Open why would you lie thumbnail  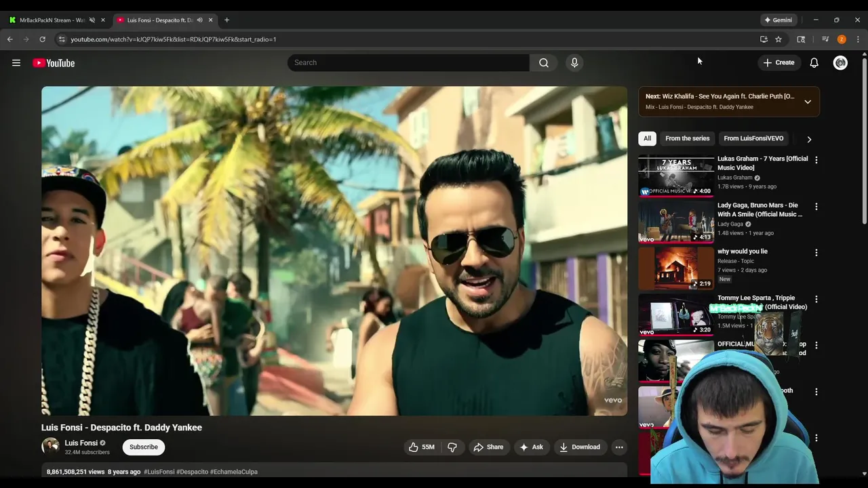(x=676, y=268)
